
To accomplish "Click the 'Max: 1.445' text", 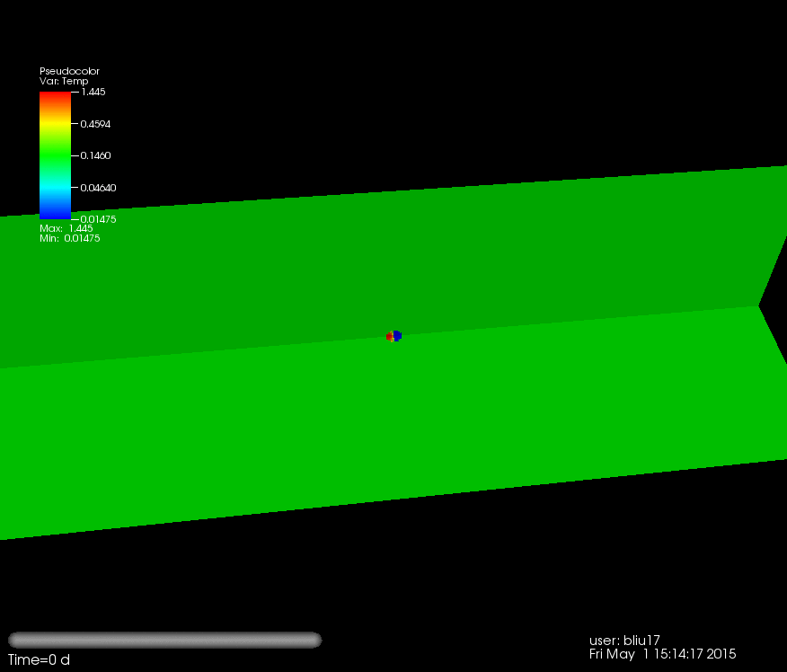I will (x=66, y=228).
